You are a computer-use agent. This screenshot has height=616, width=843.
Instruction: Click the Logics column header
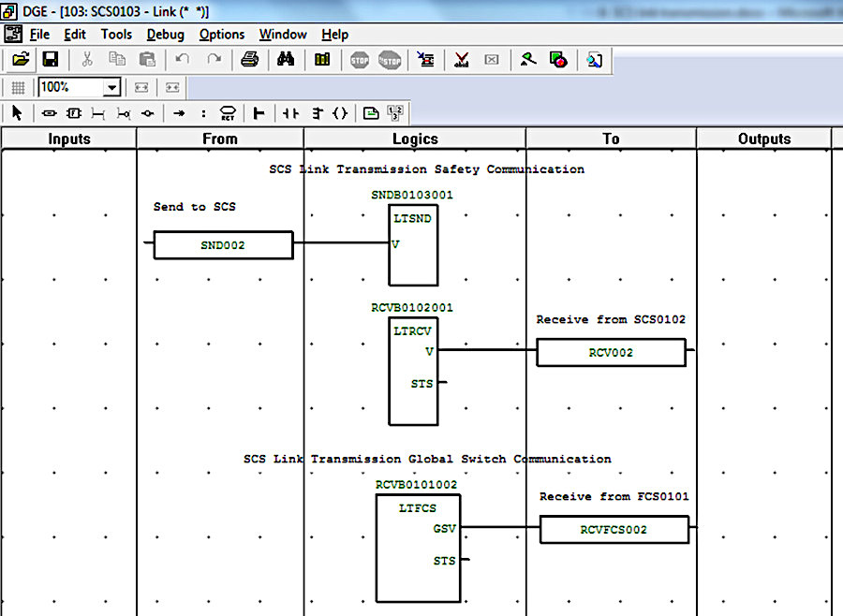pos(415,139)
